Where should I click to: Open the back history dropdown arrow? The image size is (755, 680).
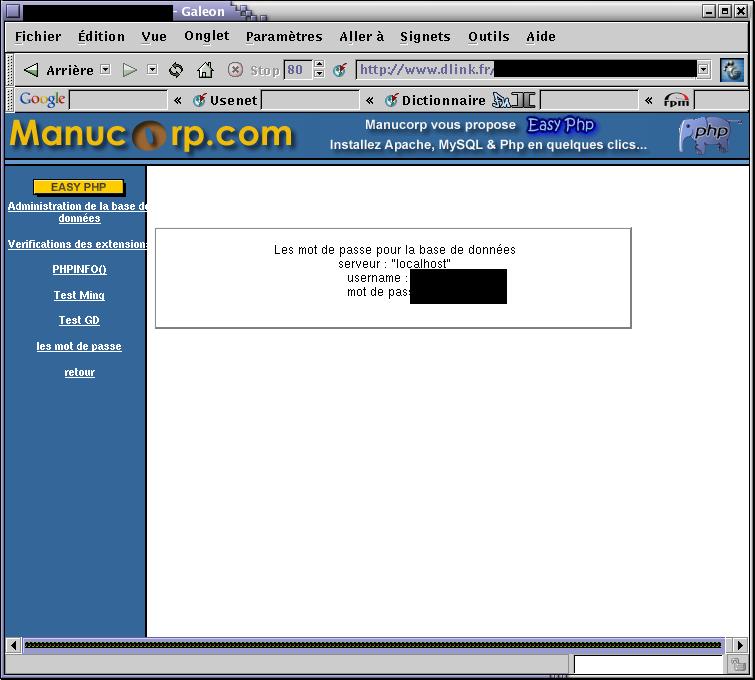point(105,70)
